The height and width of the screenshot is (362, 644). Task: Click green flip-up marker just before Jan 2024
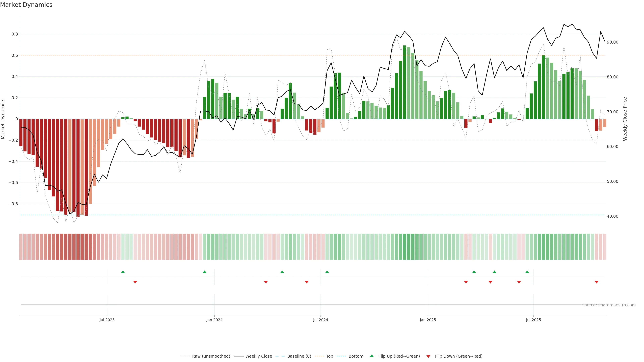coord(204,272)
